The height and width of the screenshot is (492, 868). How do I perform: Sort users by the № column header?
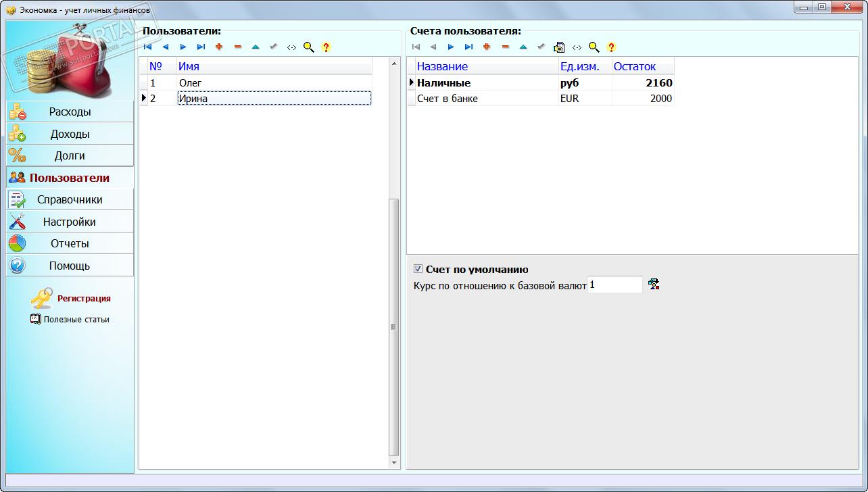click(x=162, y=66)
